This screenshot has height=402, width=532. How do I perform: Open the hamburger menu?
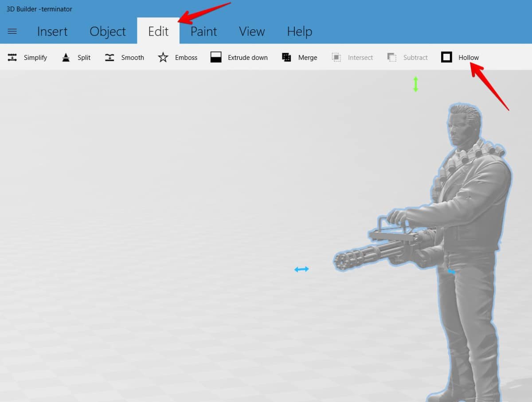[12, 32]
